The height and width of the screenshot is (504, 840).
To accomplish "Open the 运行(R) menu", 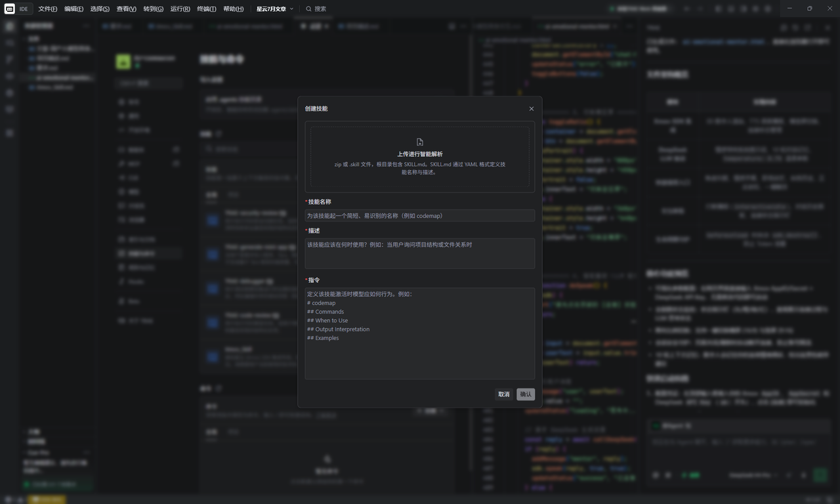I will pos(180,9).
